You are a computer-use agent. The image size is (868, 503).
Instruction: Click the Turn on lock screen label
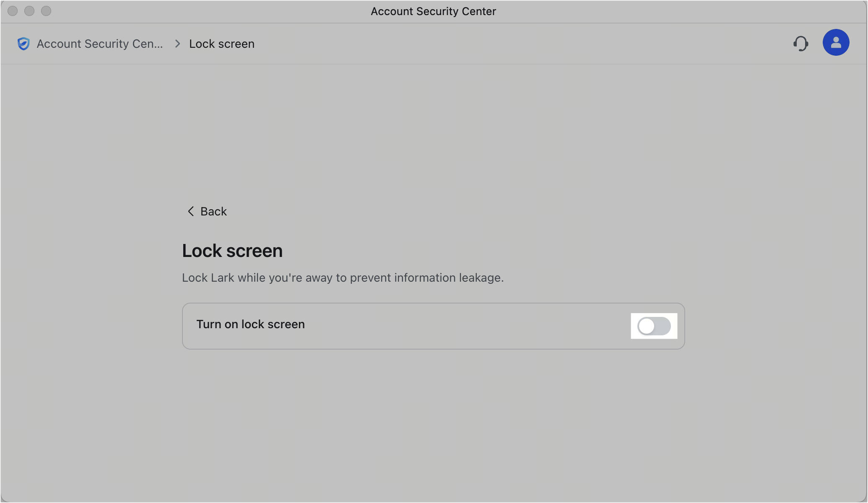[x=250, y=324]
